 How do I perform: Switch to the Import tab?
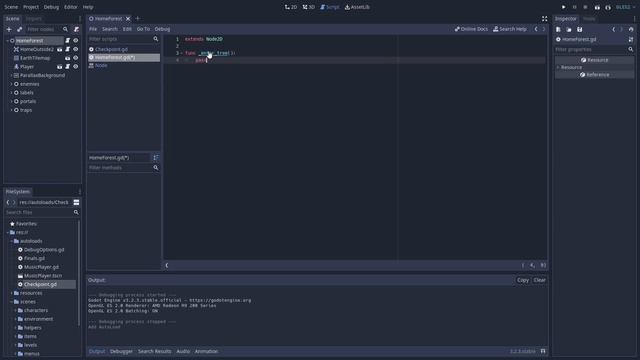(x=33, y=19)
